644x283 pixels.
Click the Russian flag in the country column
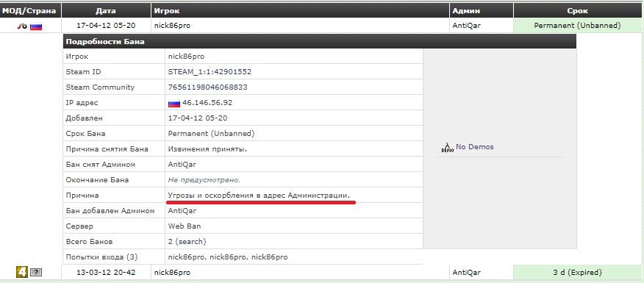point(36,26)
